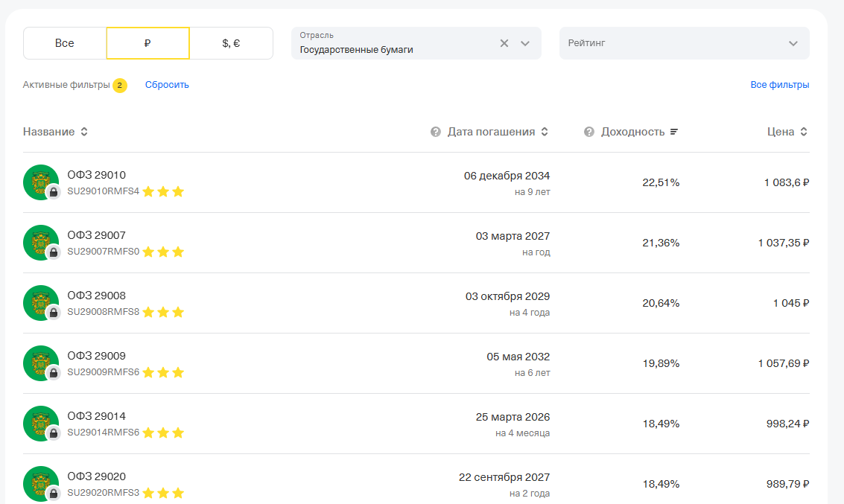Click the ОФЗ 29009 bond emblem icon

[41, 363]
